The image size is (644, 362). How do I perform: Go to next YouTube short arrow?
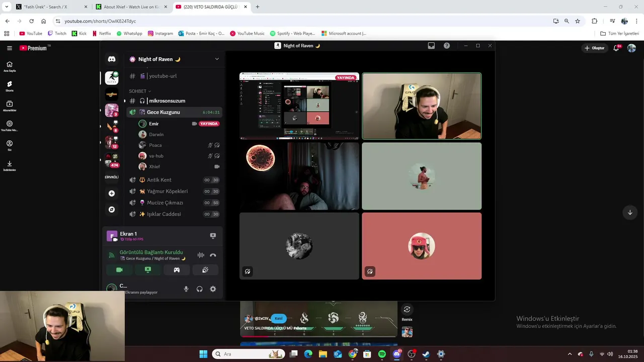(630, 212)
